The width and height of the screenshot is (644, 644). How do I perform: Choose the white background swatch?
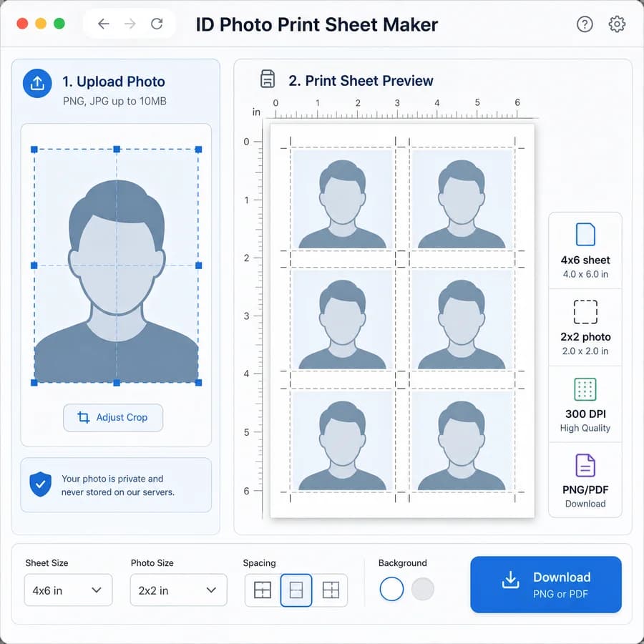pos(391,589)
